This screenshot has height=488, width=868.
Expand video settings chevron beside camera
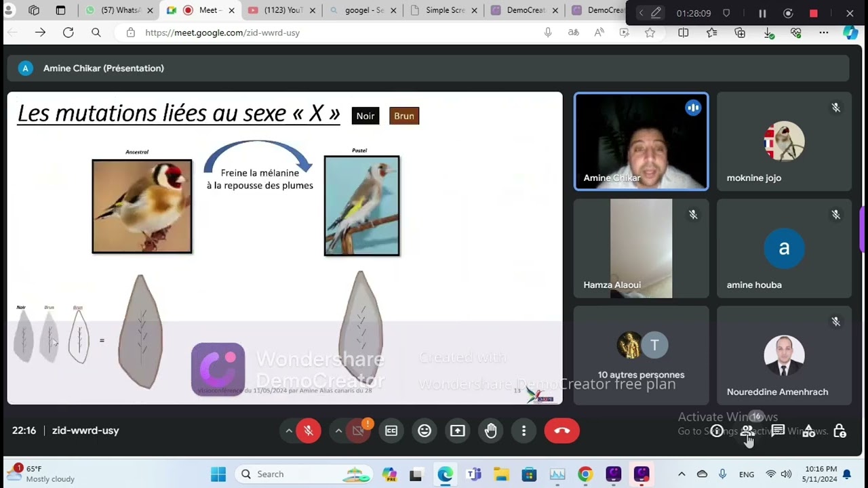point(338,430)
